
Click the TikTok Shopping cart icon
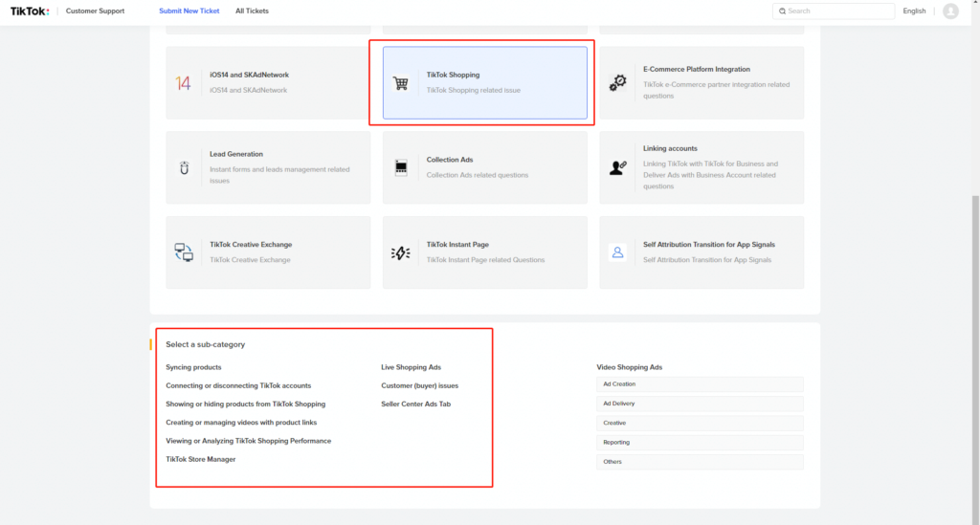click(x=401, y=83)
